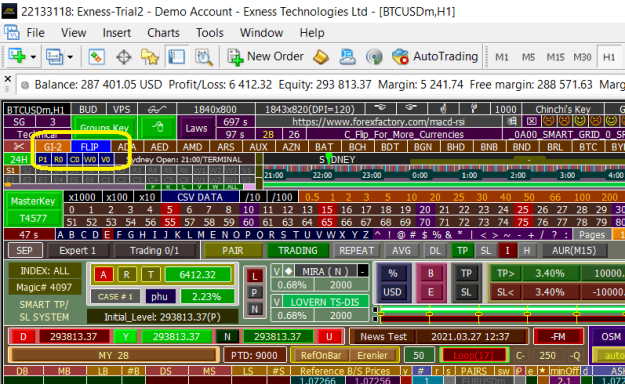This screenshot has height=384, width=625.
Task: Toggle the TRADING green button
Action: (x=298, y=250)
